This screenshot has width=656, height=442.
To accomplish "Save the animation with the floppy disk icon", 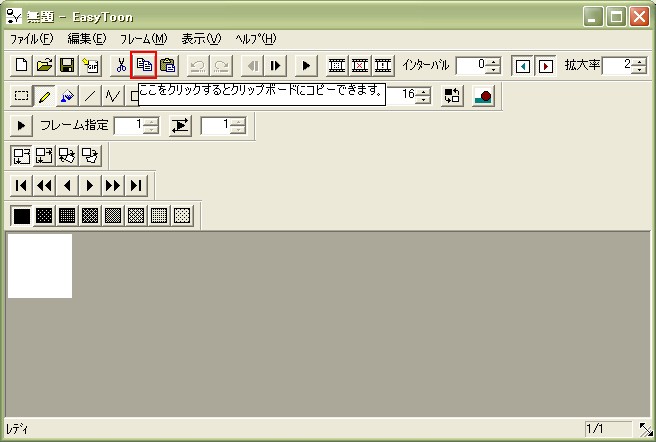I will pyautogui.click(x=67, y=65).
